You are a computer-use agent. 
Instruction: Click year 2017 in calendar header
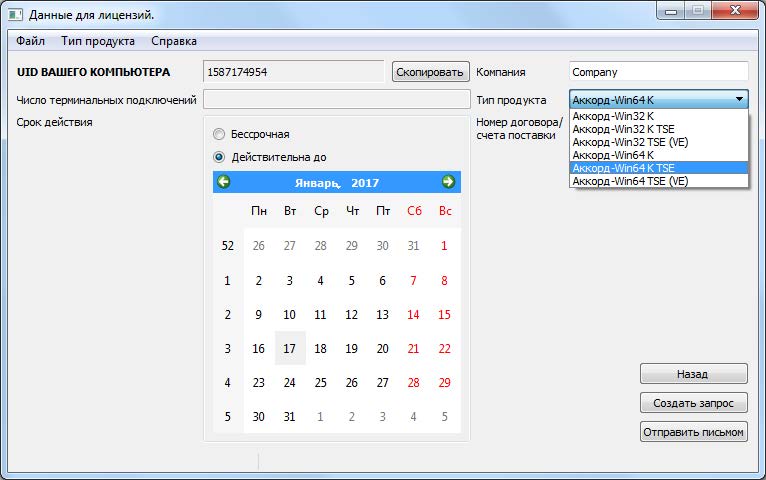point(365,183)
